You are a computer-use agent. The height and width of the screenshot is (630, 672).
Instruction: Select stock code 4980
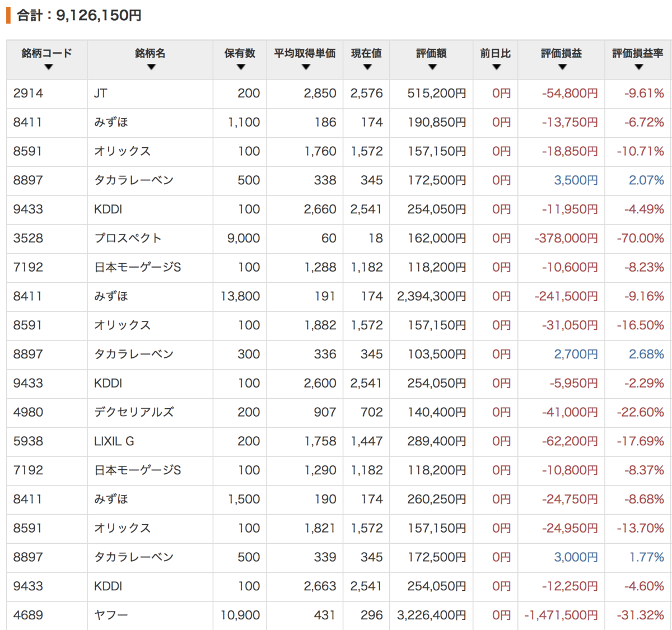point(28,413)
